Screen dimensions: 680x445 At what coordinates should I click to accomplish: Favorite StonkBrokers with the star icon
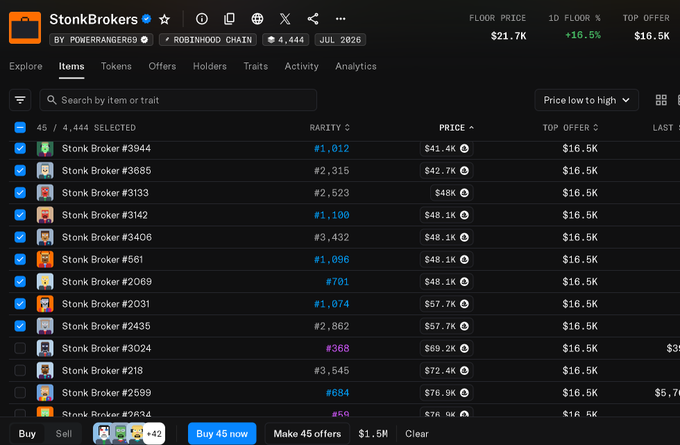click(164, 19)
